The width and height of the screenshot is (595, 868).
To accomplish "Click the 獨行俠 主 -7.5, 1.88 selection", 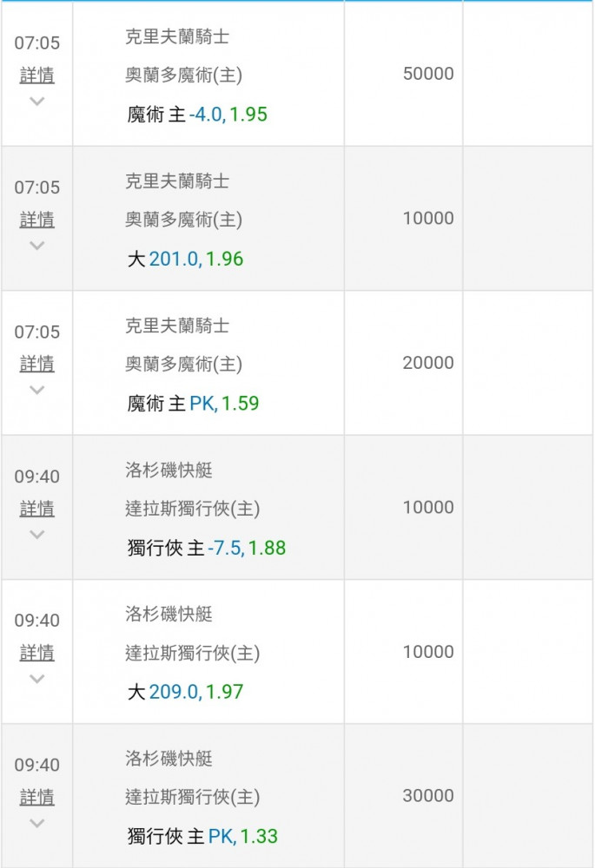I will click(x=206, y=548).
